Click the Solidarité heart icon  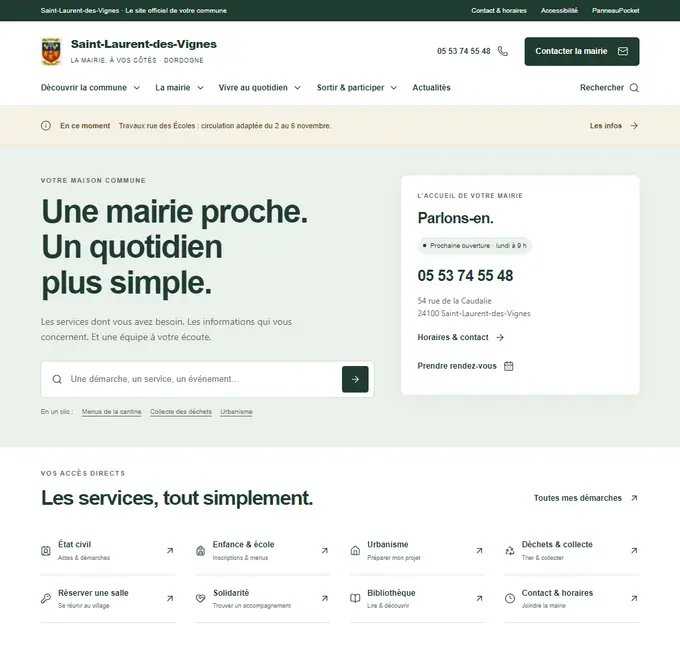(200, 599)
